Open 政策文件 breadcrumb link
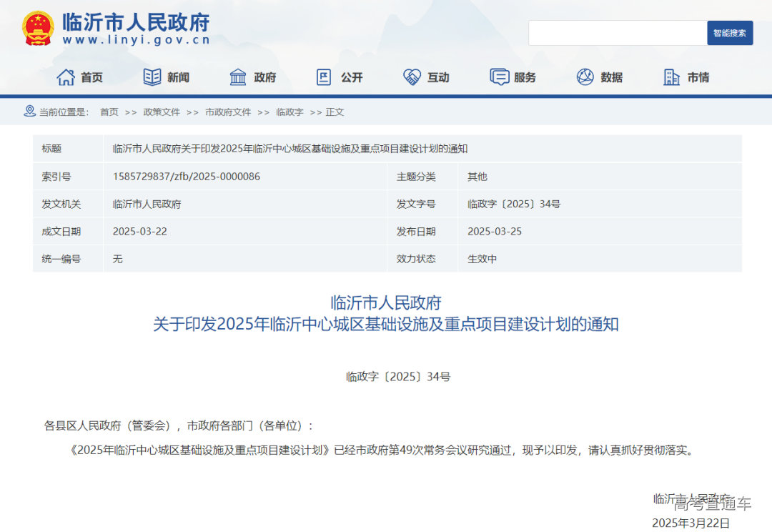 162,112
